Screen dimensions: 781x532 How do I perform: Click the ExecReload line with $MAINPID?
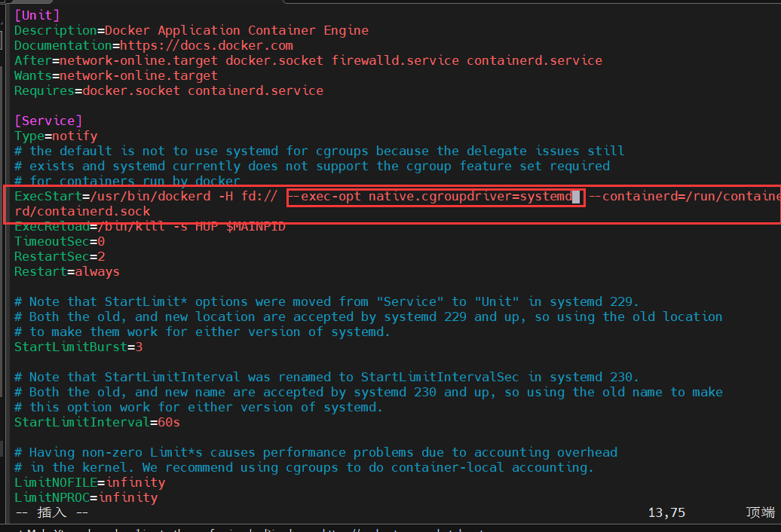pyautogui.click(x=149, y=226)
